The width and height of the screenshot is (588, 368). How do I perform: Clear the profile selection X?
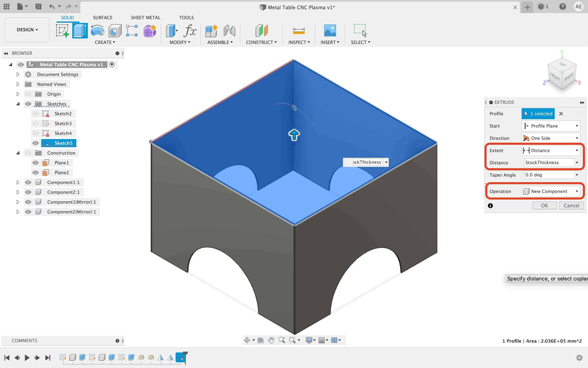coord(561,114)
